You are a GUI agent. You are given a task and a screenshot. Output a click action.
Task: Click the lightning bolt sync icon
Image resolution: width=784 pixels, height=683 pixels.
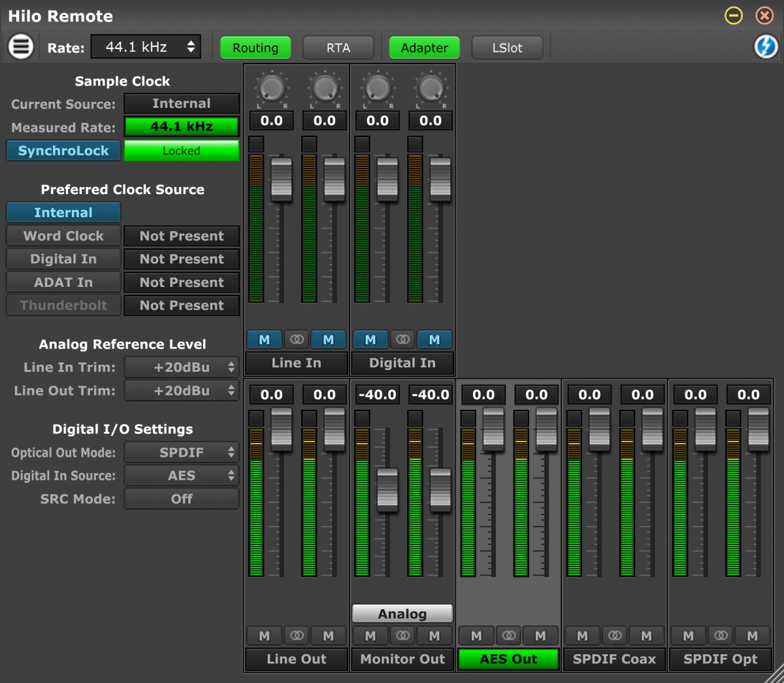(x=764, y=46)
